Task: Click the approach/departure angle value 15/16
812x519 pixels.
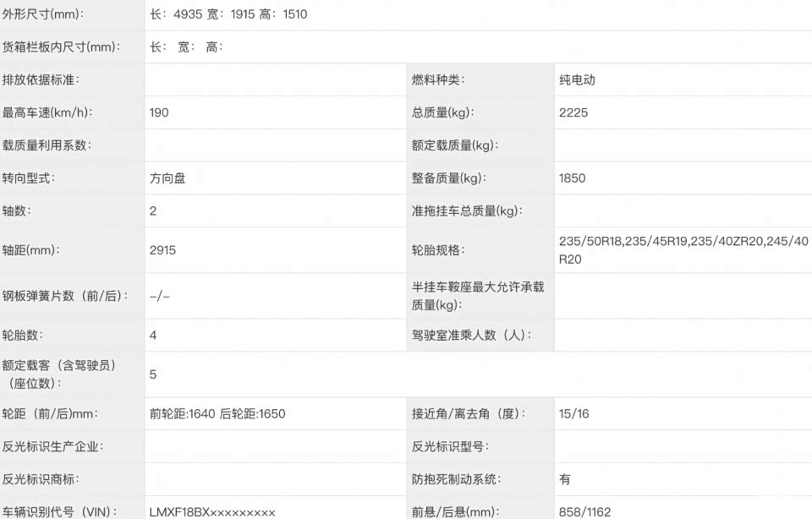Action: [574, 414]
